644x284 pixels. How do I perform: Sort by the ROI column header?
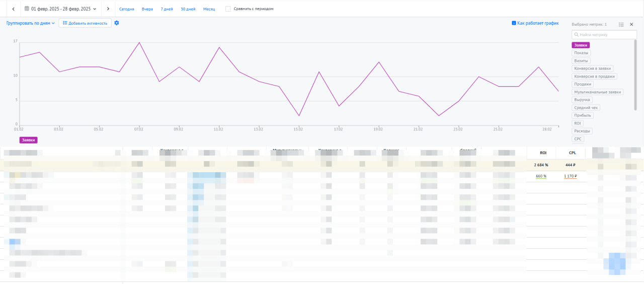[543, 153]
